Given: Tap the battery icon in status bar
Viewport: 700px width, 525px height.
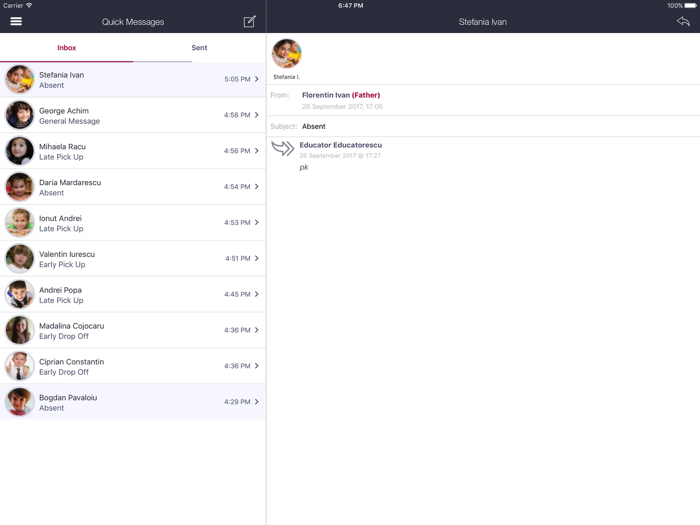Looking at the screenshot, I should [x=690, y=5].
